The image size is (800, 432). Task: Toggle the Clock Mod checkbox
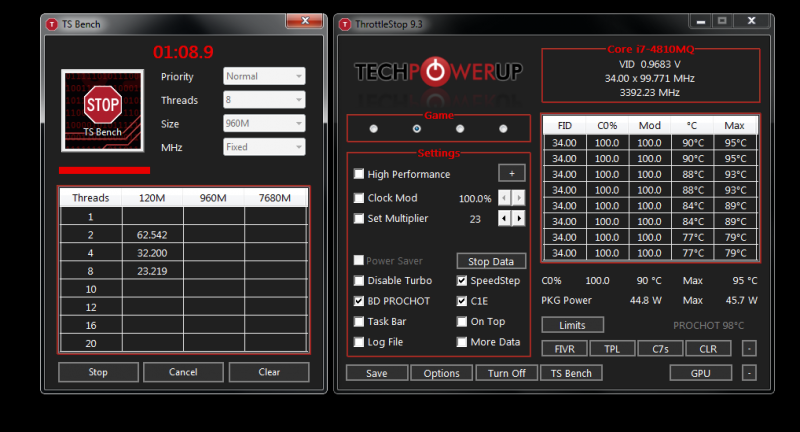click(x=359, y=198)
